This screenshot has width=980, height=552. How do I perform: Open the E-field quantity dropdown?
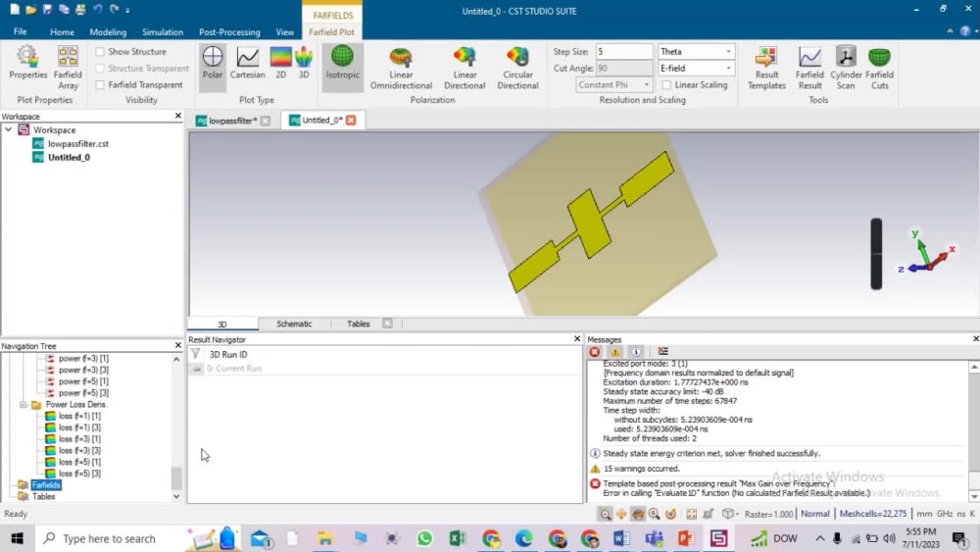696,68
